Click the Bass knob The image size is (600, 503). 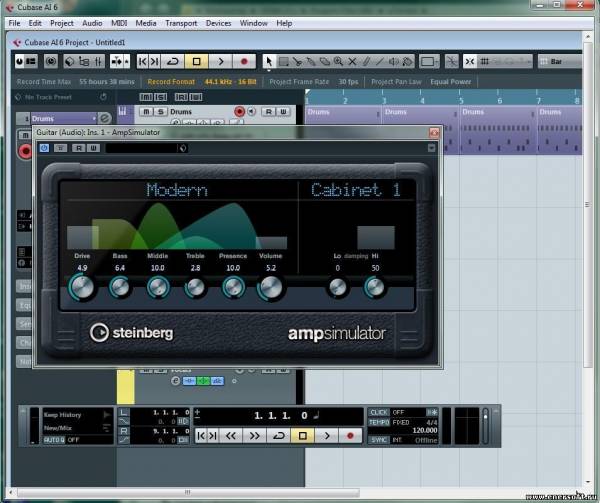coord(120,287)
